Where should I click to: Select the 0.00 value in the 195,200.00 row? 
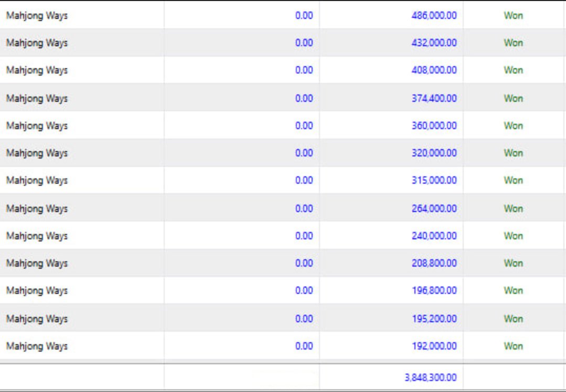coord(304,319)
